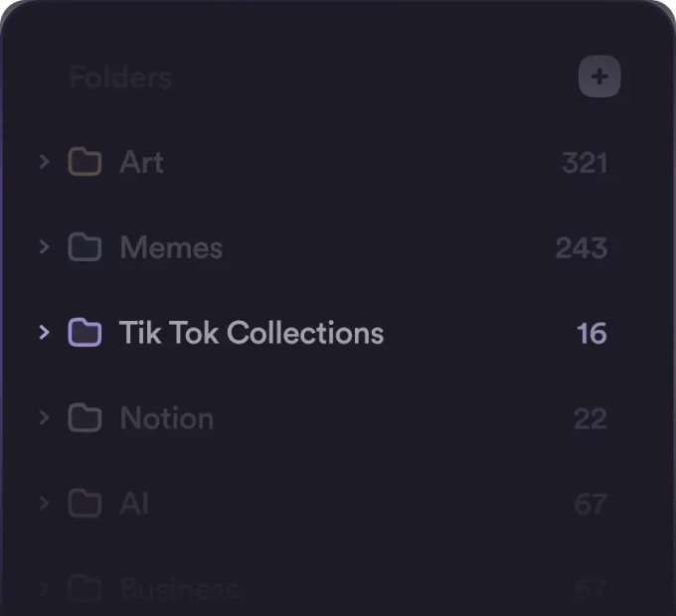Expand the Memes folder chevron
The image size is (676, 616).
tap(44, 246)
